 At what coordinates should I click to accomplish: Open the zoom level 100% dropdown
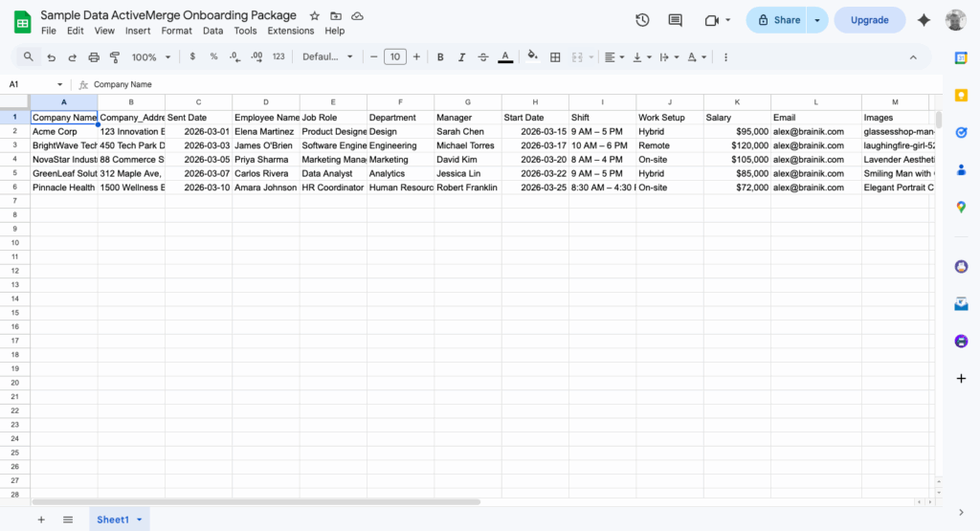point(150,57)
